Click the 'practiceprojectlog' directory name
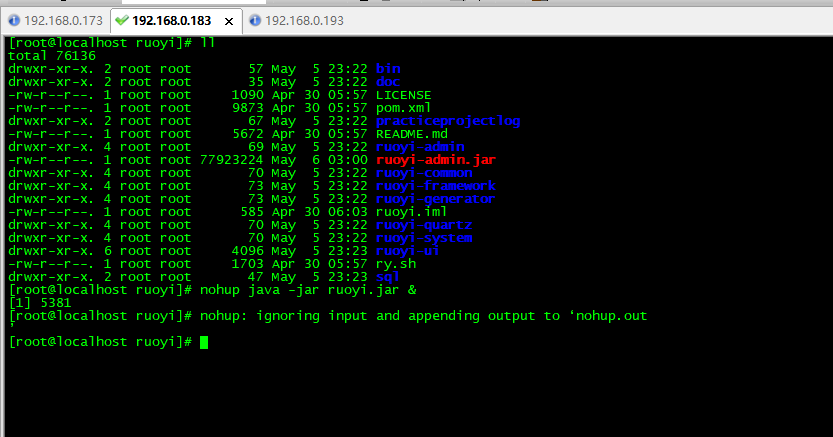Viewport: 833px width, 437px height. [448, 121]
